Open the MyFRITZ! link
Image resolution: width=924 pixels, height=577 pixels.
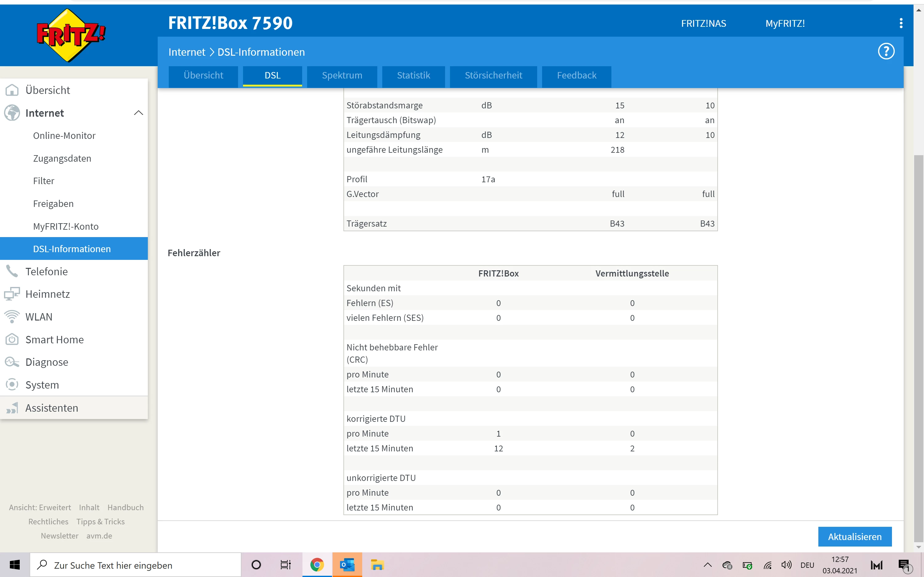(x=785, y=24)
